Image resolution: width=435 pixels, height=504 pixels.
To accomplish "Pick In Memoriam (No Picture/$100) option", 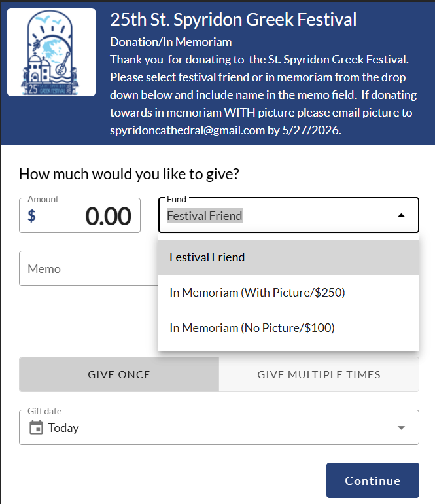I will tap(252, 328).
